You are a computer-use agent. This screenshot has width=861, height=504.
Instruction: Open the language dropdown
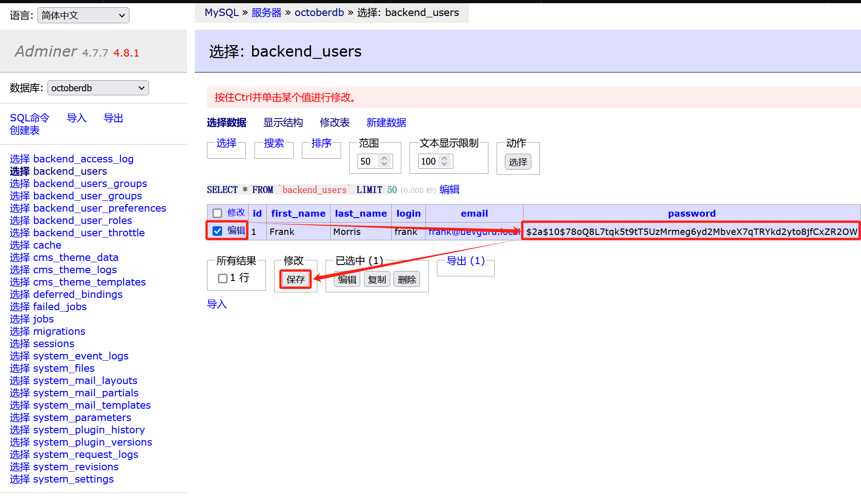(x=83, y=15)
